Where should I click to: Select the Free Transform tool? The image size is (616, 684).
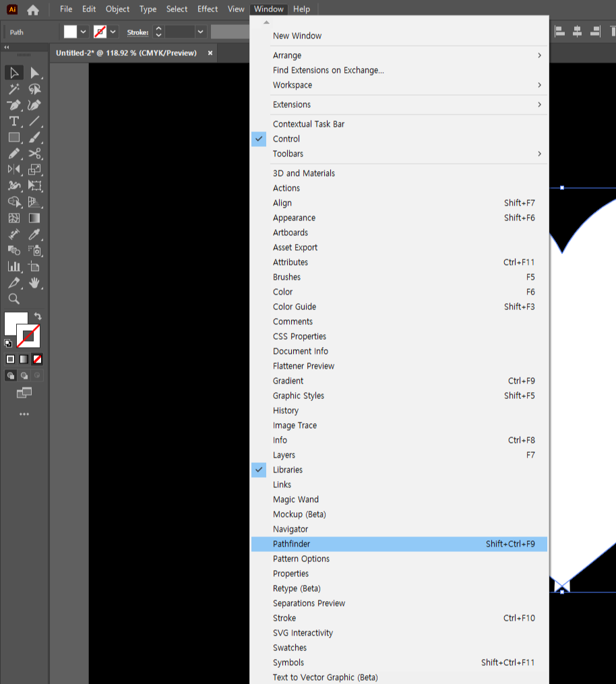[34, 186]
